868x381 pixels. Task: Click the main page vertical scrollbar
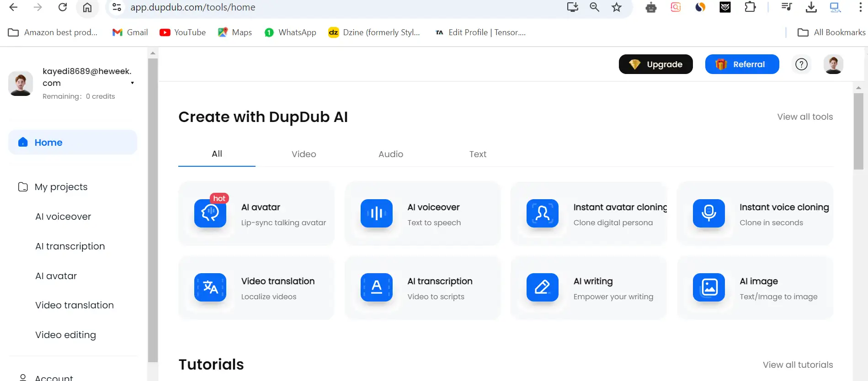click(858, 132)
